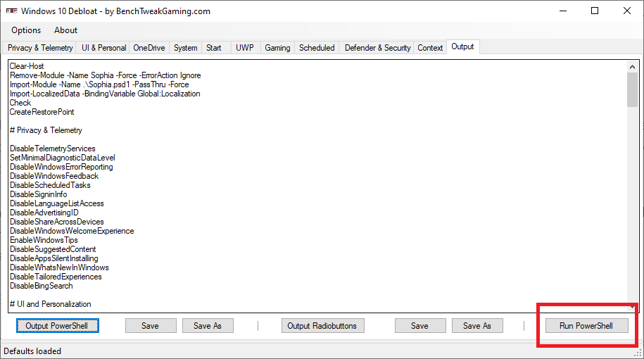The width and height of the screenshot is (644, 359).
Task: Click the output scrollbar thumb
Action: (x=632, y=89)
